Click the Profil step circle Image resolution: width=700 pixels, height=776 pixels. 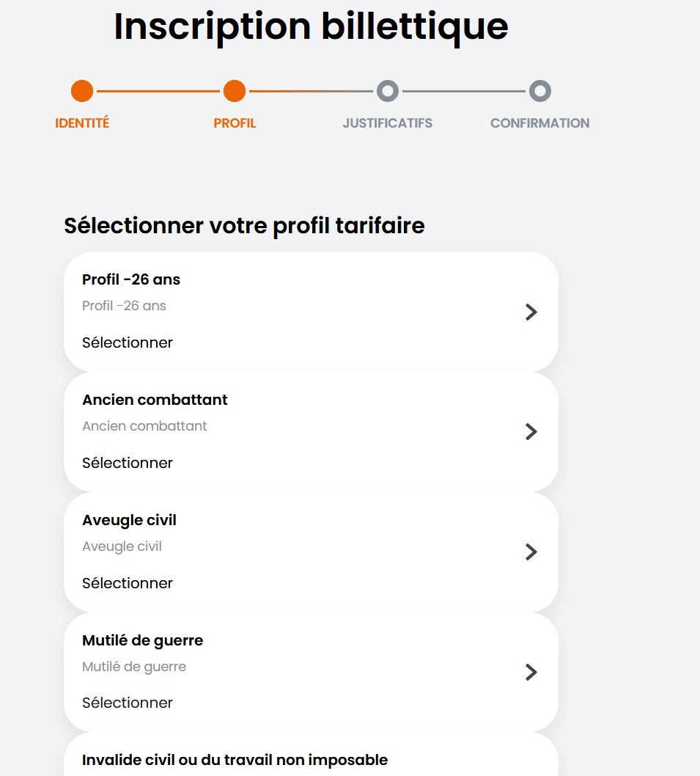235,92
